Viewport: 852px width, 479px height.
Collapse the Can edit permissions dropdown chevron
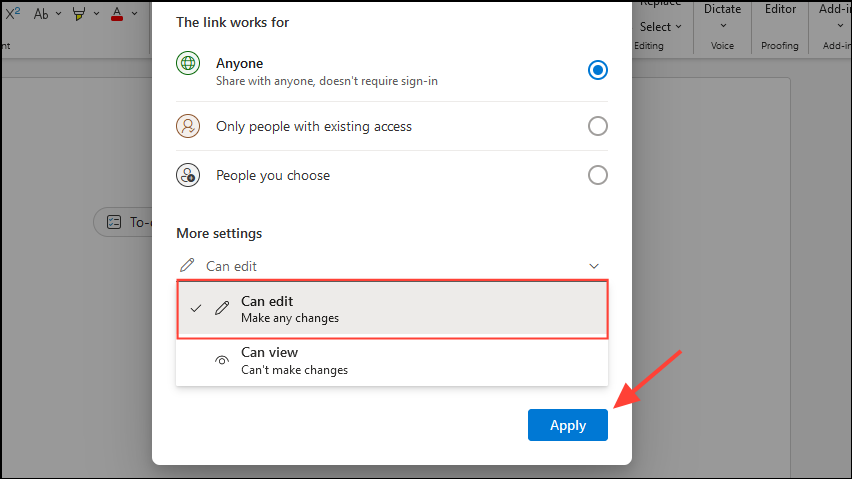[594, 266]
